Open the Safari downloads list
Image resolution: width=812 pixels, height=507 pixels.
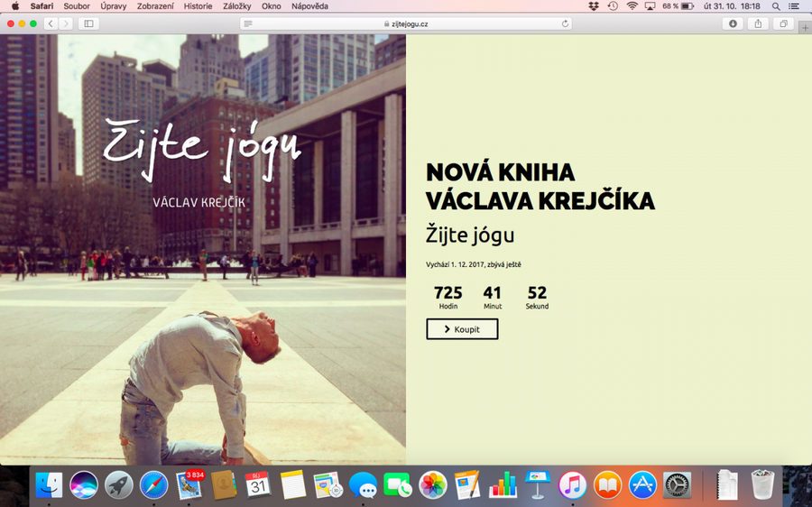click(x=733, y=23)
